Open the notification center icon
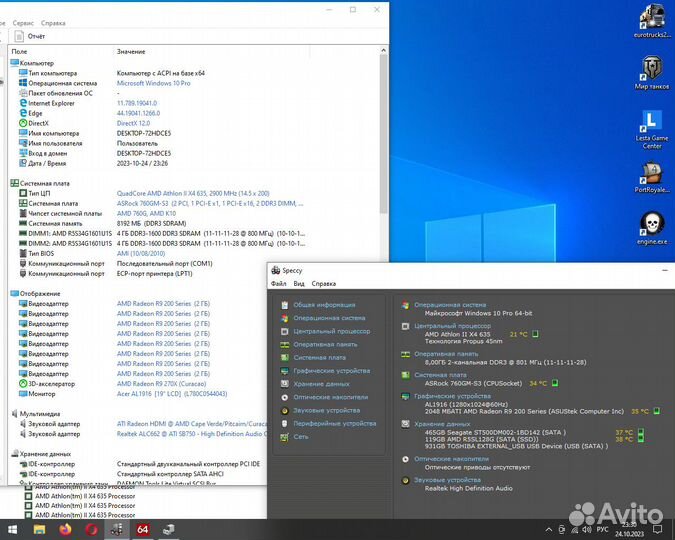The height and width of the screenshot is (540, 675). 657,529
